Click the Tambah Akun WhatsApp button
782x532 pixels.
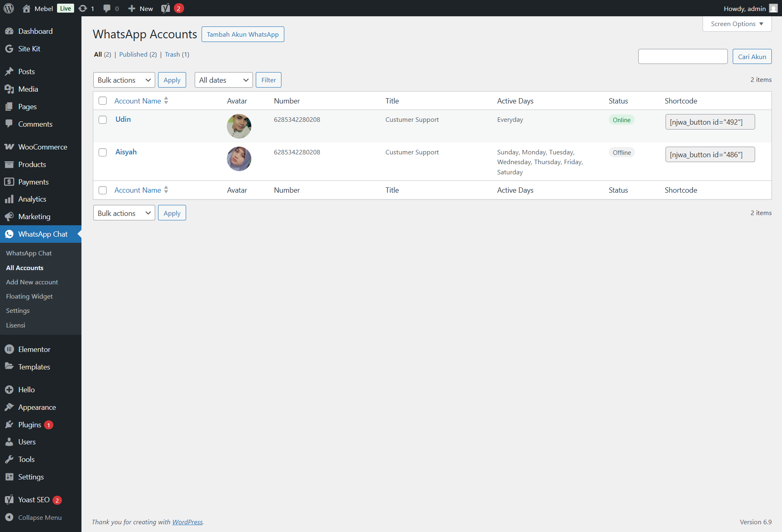(x=243, y=34)
